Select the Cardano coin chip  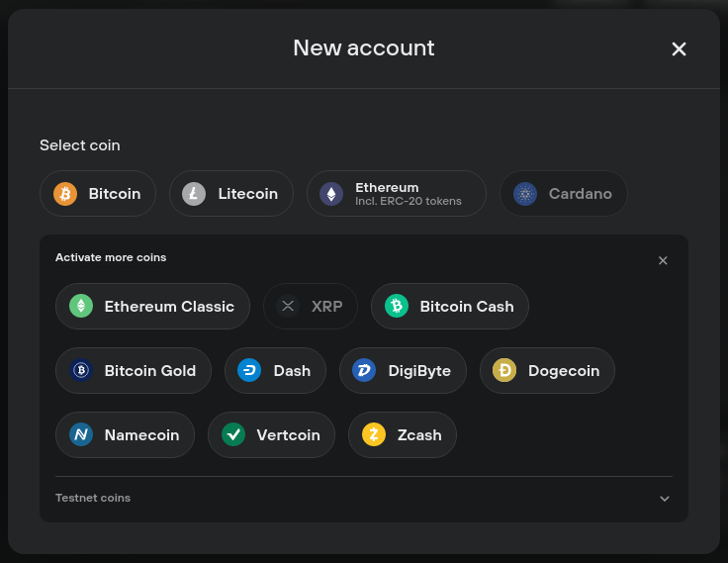(563, 194)
